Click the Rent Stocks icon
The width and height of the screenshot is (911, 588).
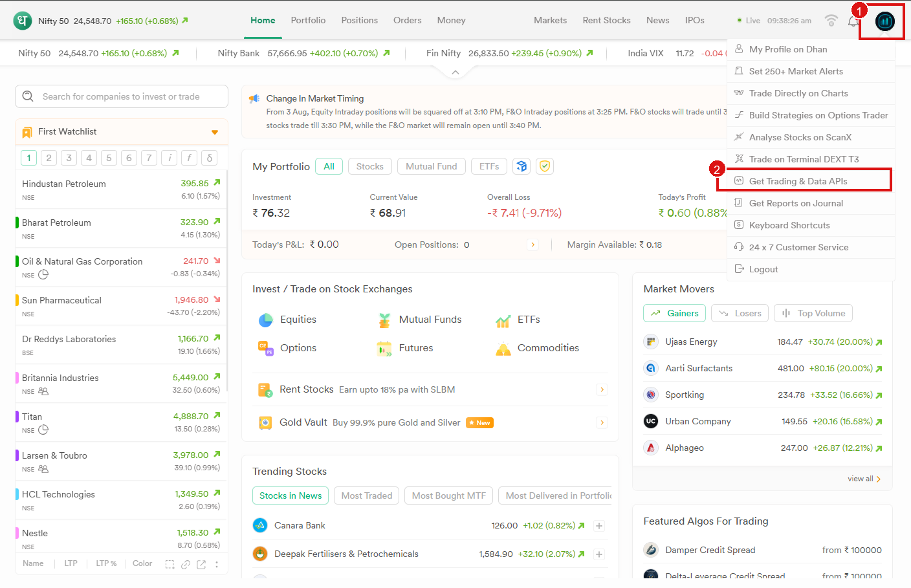point(265,390)
